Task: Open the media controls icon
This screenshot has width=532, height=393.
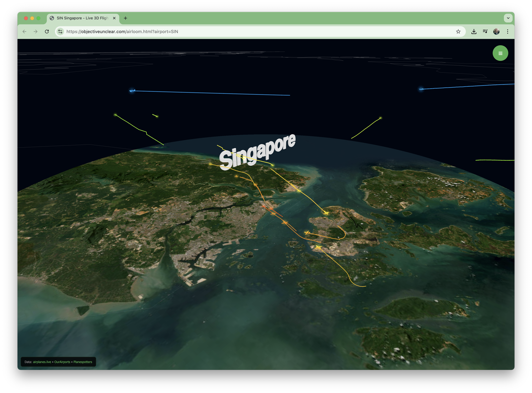Action: click(485, 32)
